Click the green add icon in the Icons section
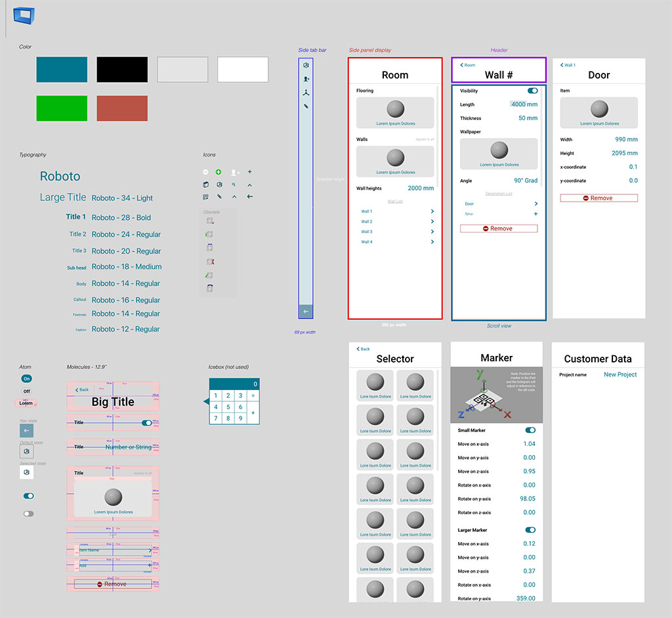This screenshot has height=618, width=672. (x=219, y=172)
